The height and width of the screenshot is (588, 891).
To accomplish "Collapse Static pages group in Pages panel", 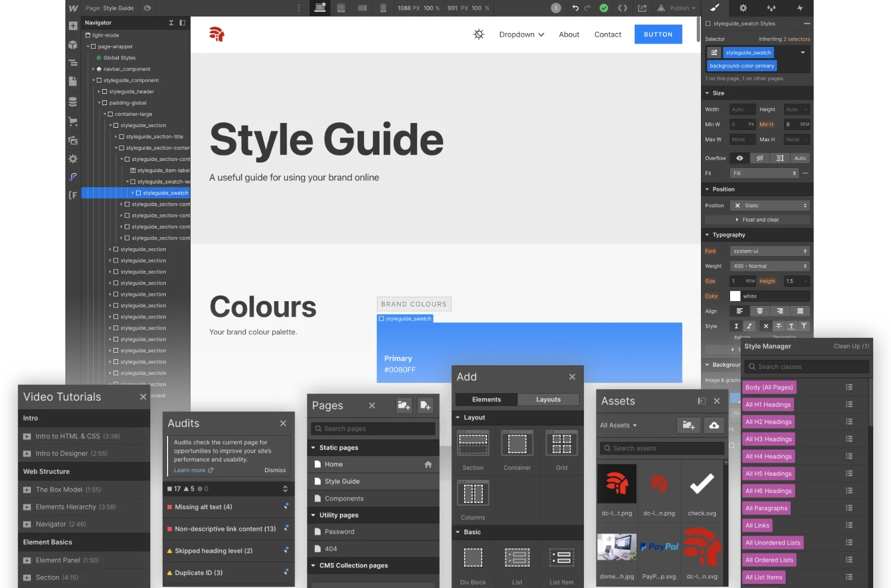I will (x=313, y=448).
